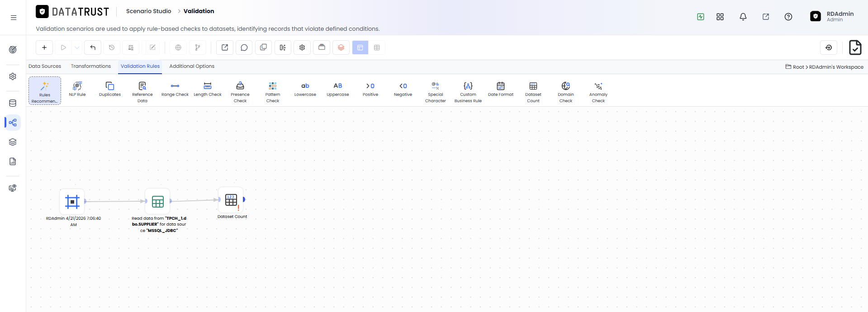
Task: Open the Data Sources tab
Action: click(45, 66)
